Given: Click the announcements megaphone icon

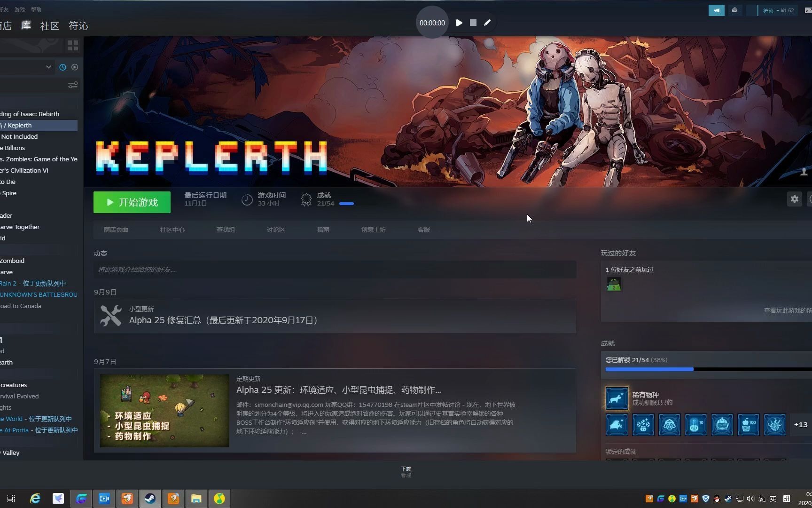Looking at the screenshot, I should tap(717, 10).
